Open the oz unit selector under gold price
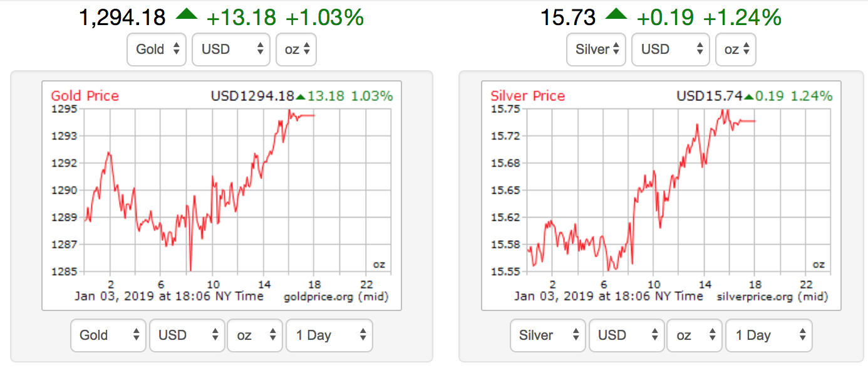 (x=296, y=49)
